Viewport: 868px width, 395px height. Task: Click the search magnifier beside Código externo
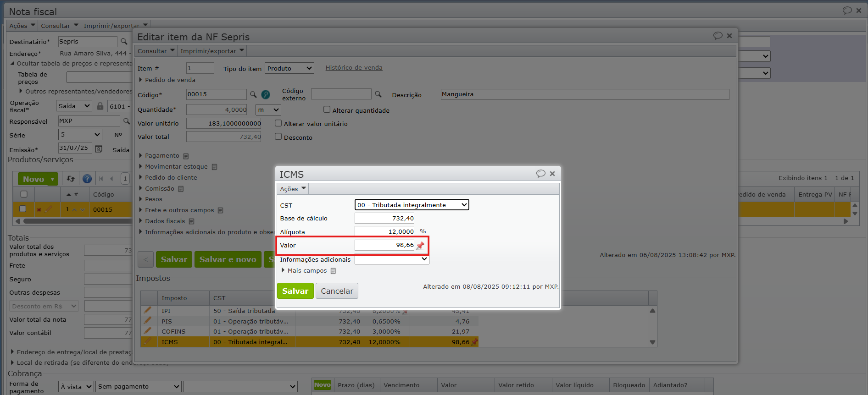[x=378, y=94]
